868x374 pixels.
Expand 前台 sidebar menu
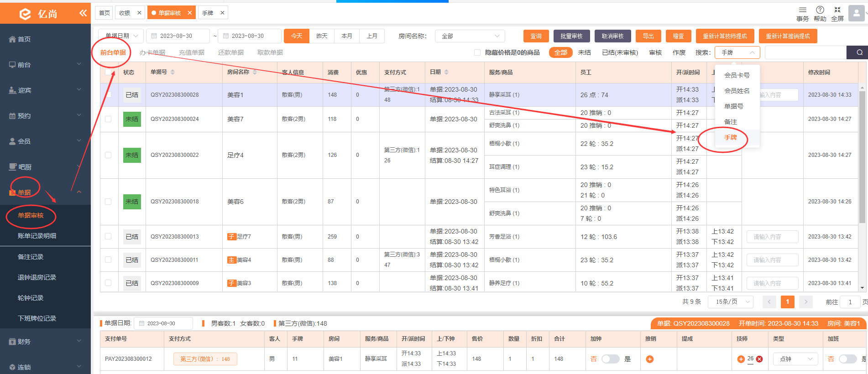45,65
